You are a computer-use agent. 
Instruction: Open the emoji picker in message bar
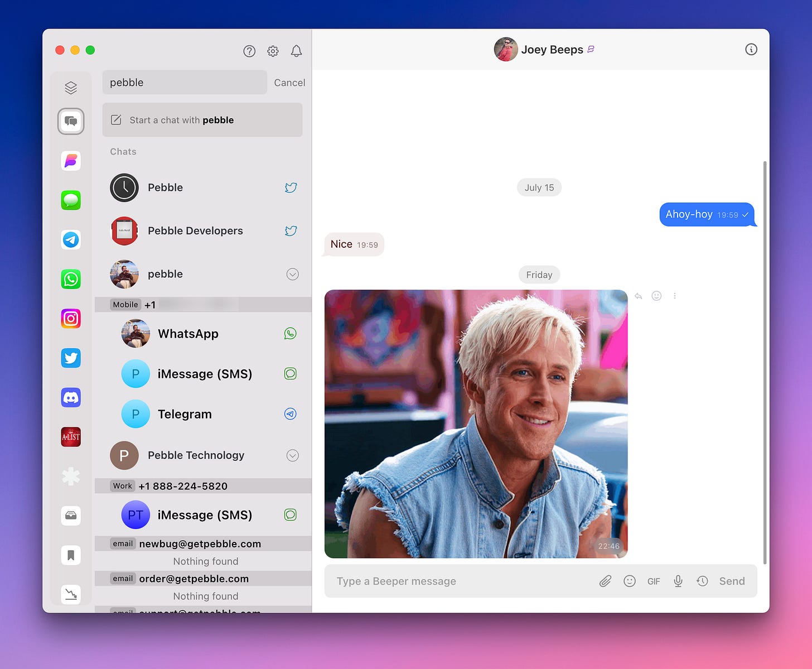[630, 581]
